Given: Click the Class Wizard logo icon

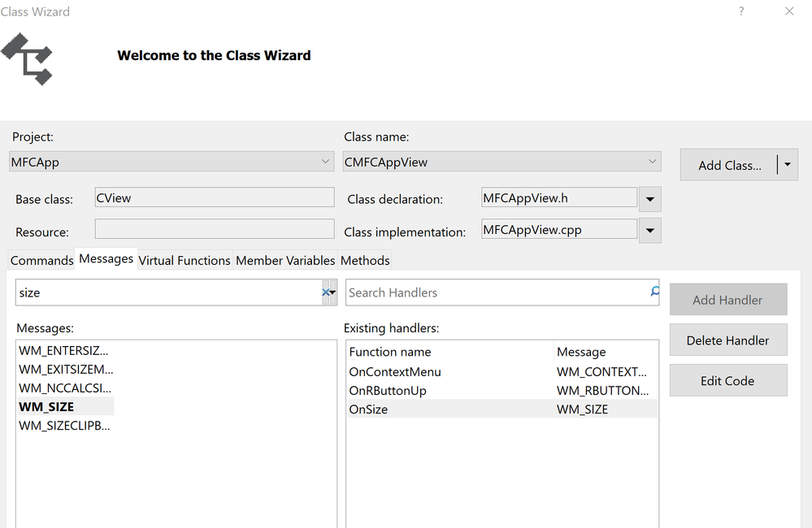Looking at the screenshot, I should coord(27,58).
